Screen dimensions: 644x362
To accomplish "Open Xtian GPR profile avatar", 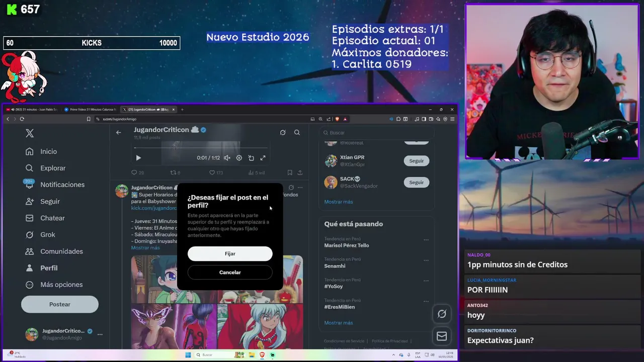I will (331, 161).
